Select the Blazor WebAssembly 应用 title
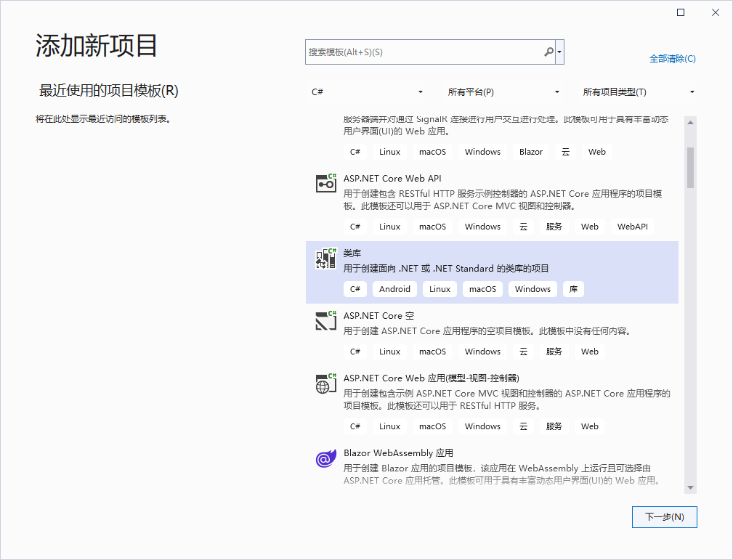 pos(398,453)
